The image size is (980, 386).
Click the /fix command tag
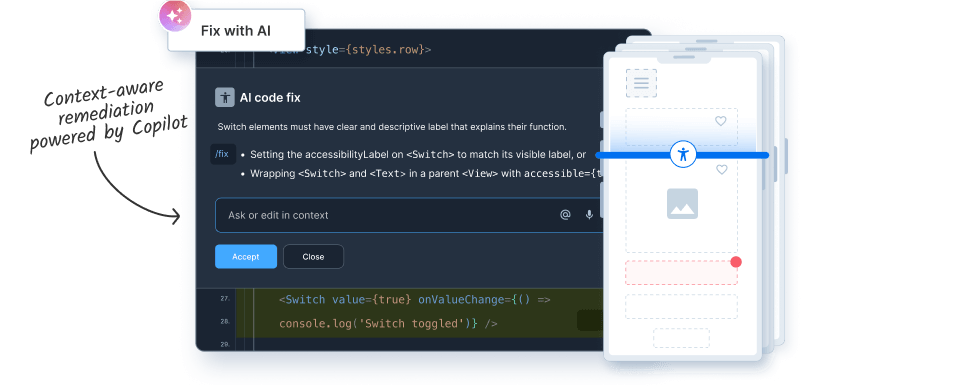222,154
